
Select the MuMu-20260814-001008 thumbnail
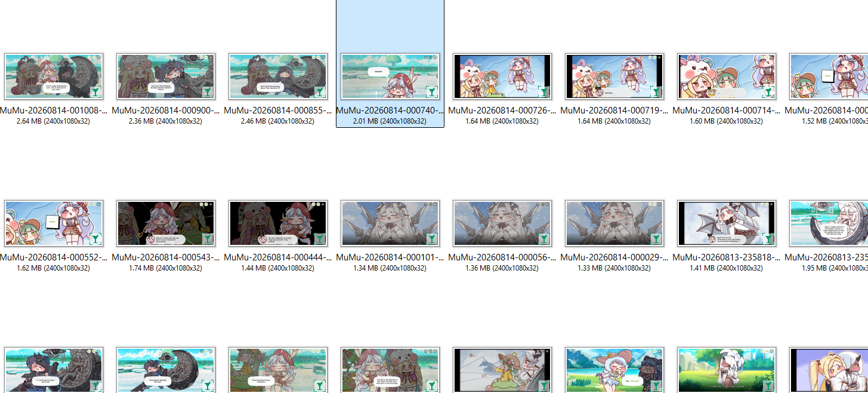[x=54, y=76]
